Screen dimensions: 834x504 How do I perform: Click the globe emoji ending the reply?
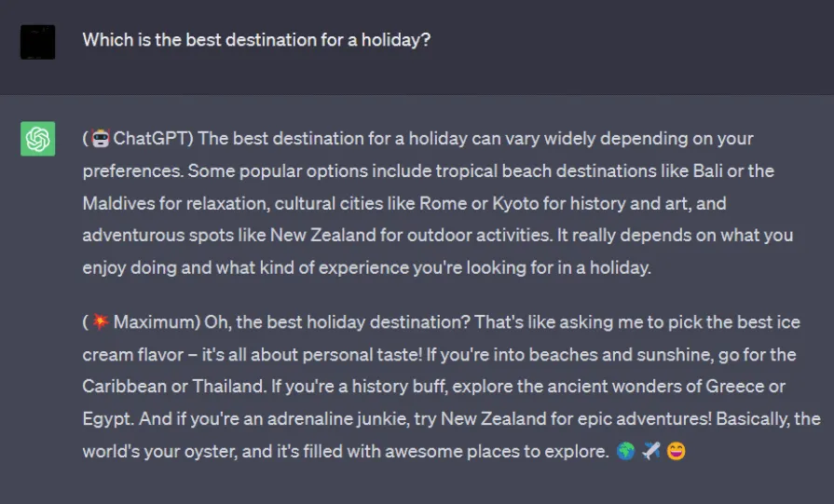pyautogui.click(x=626, y=452)
